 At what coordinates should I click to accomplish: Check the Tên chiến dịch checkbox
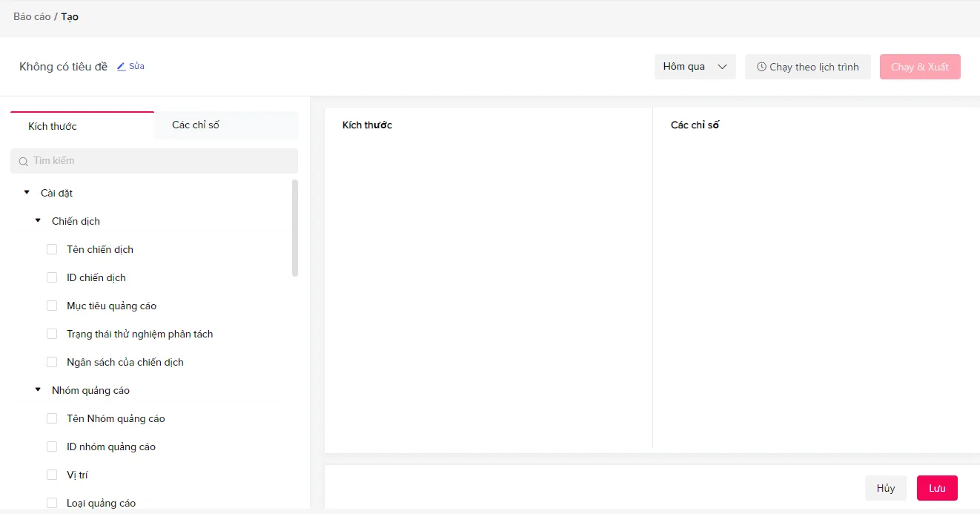(x=52, y=249)
